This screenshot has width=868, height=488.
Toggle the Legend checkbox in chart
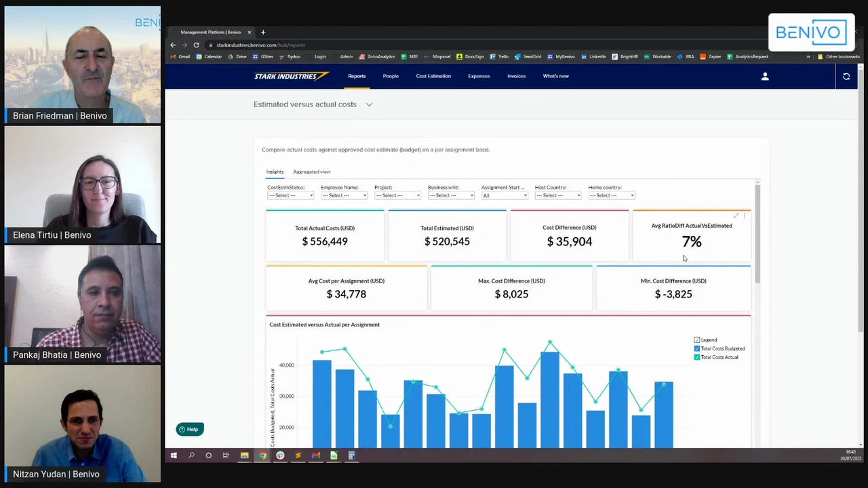pos(696,340)
